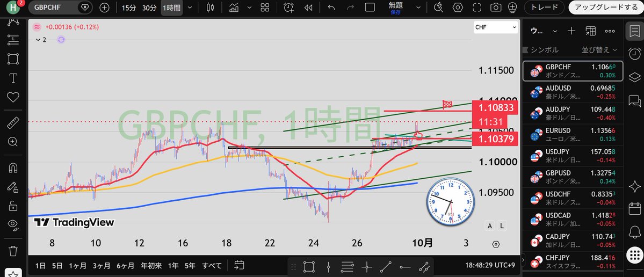Expand the watchlist name dropdown arrow

click(x=555, y=31)
